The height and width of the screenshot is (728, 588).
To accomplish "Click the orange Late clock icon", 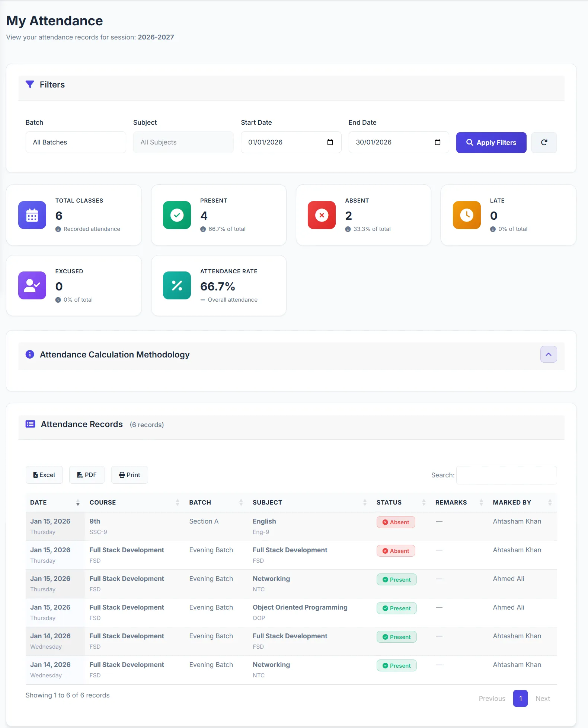I will pyautogui.click(x=466, y=215).
